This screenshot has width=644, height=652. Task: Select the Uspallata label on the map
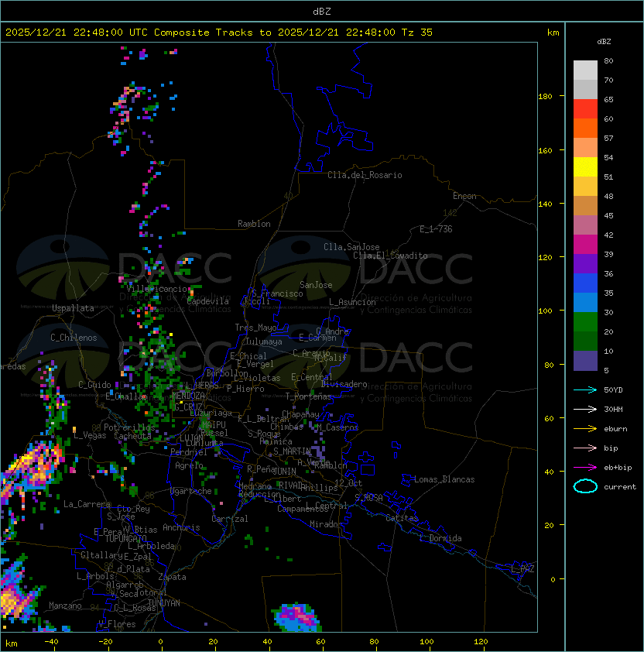point(73,308)
